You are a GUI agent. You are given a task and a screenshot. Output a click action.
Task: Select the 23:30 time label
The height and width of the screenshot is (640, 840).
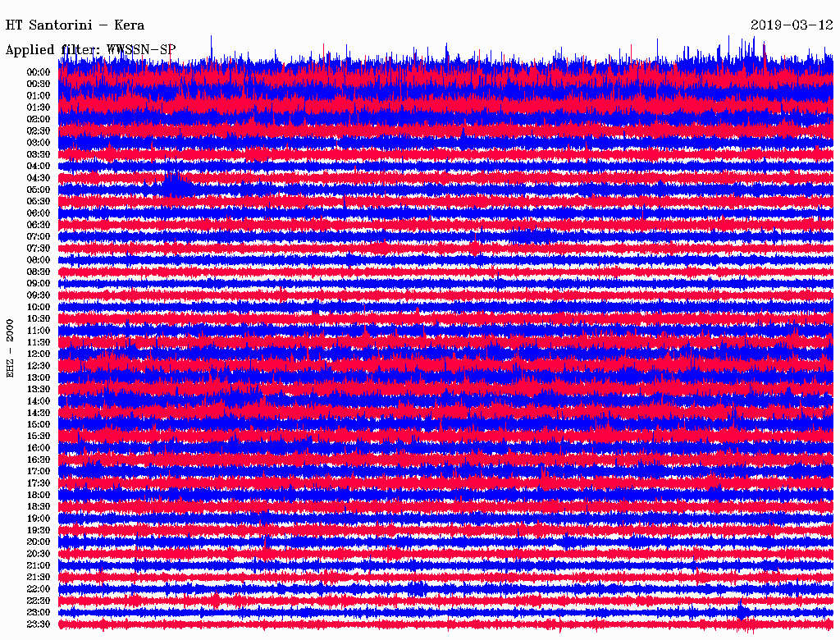pos(39,624)
